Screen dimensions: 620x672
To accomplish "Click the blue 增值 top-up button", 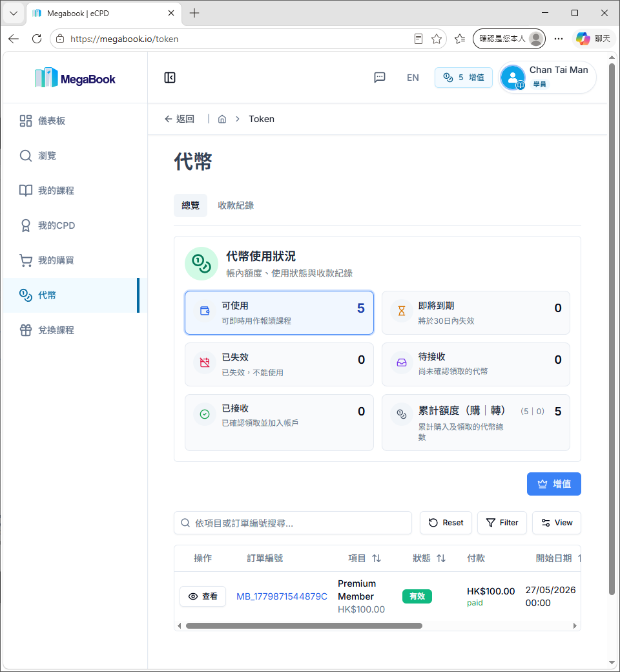I will (553, 484).
